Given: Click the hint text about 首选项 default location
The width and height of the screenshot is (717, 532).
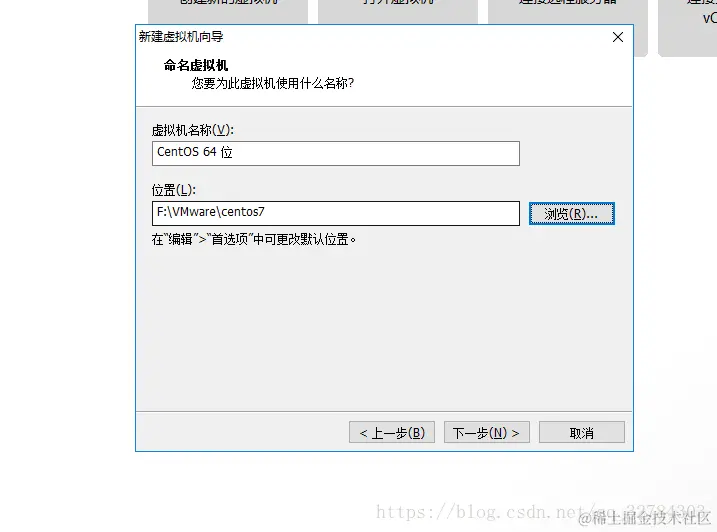Looking at the screenshot, I should click(x=254, y=239).
